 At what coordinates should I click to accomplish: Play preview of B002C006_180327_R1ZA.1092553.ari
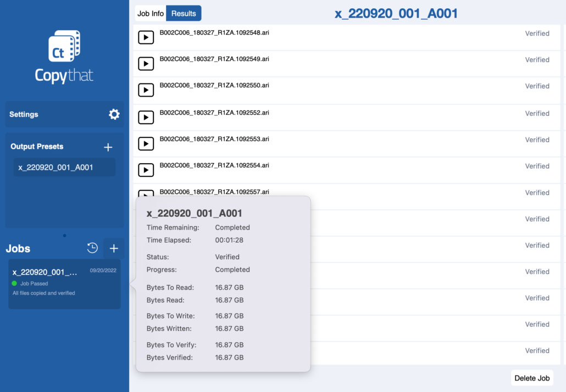click(x=146, y=143)
